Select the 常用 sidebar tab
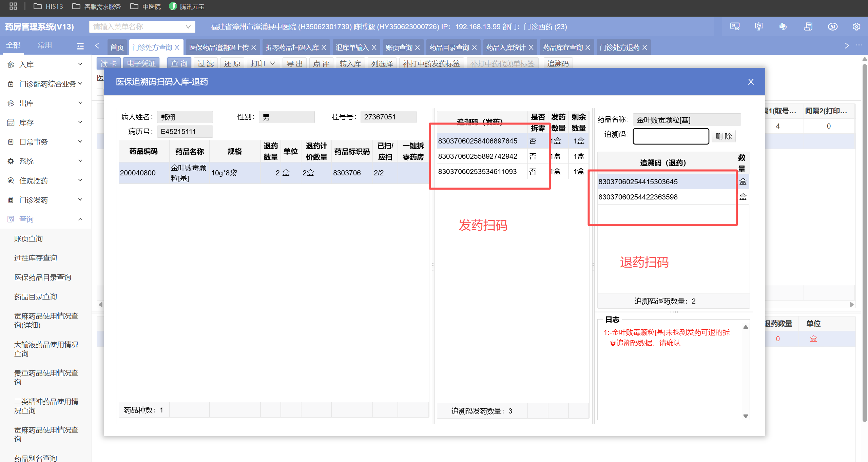The height and width of the screenshot is (462, 868). [44, 45]
